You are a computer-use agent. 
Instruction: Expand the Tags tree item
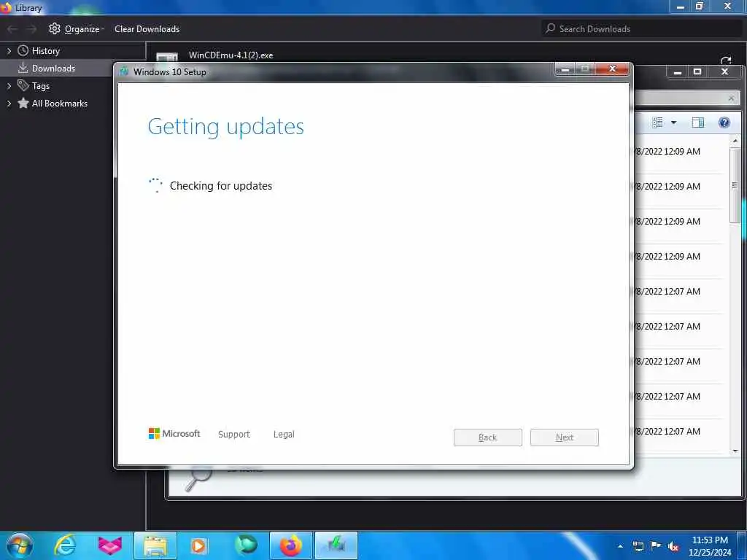(9, 86)
